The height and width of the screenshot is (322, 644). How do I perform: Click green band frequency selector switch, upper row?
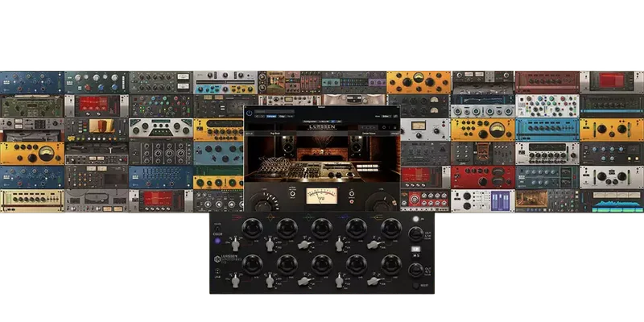pos(304,245)
